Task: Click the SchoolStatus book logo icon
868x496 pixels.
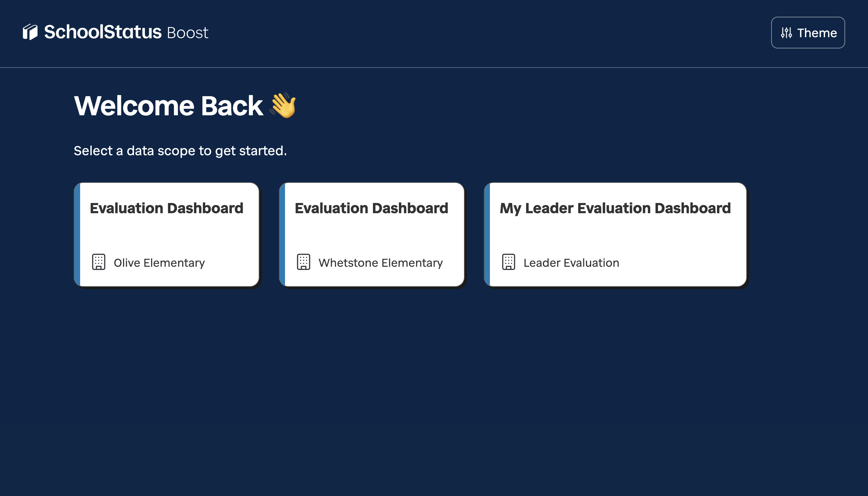Action: point(30,32)
